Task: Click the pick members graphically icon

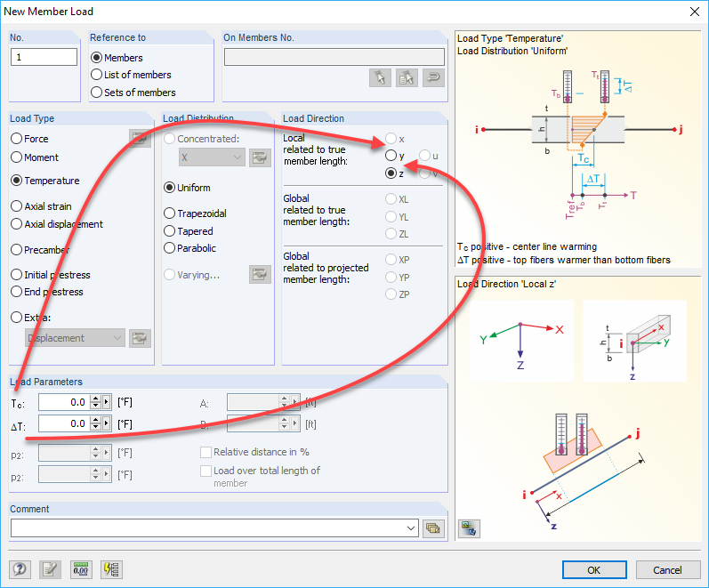Action: (x=380, y=77)
